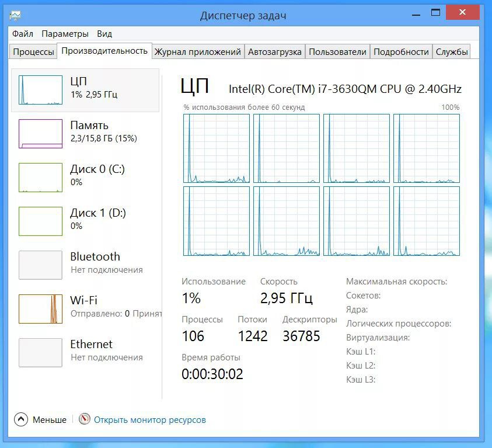Select the ЦП mini graph thumbnail
The width and height of the screenshot is (492, 448).
40,90
